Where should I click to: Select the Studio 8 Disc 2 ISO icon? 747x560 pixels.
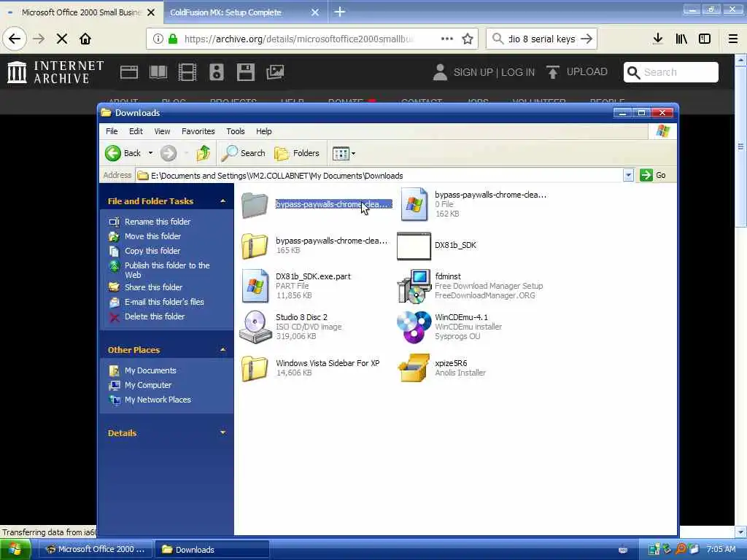tap(255, 327)
